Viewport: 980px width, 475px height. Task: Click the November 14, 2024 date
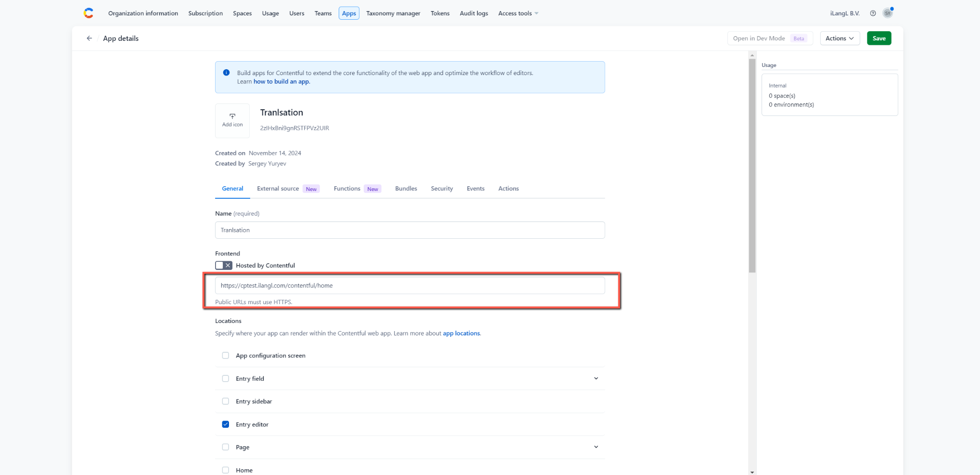[275, 153]
